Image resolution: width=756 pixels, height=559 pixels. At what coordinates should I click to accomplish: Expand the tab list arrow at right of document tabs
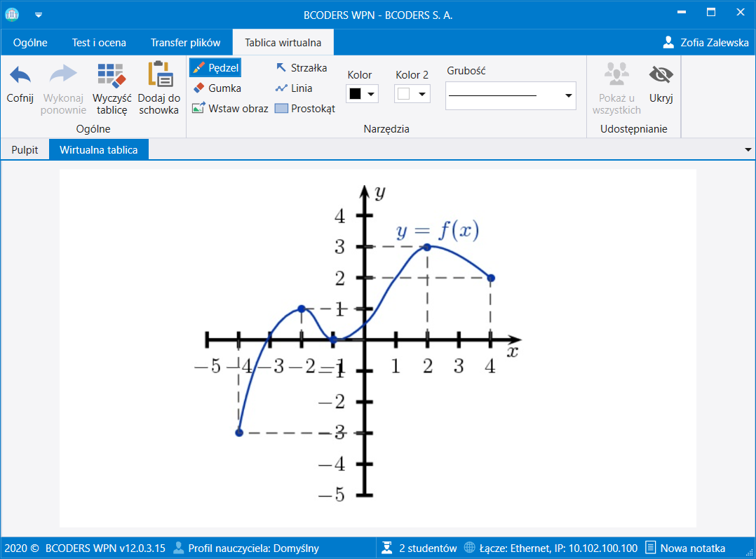coord(748,150)
